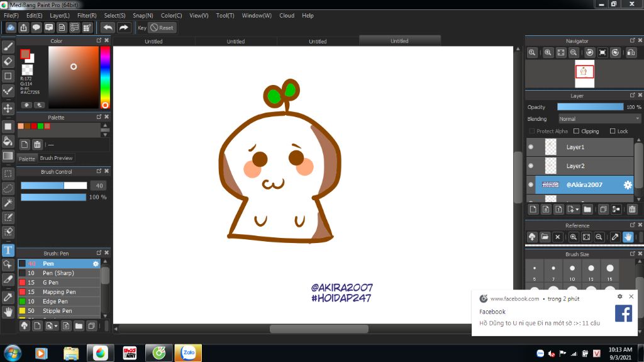Select the G Pen brush

tap(59, 283)
